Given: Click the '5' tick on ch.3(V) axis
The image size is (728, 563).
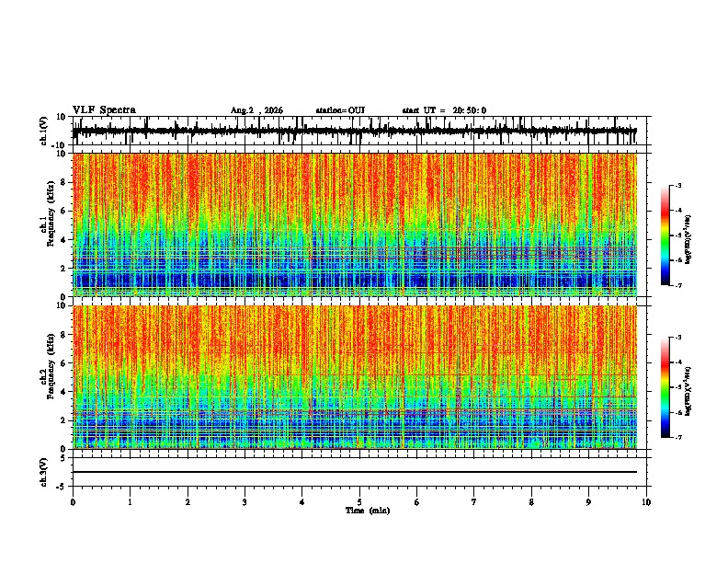Looking at the screenshot, I should tap(64, 457).
